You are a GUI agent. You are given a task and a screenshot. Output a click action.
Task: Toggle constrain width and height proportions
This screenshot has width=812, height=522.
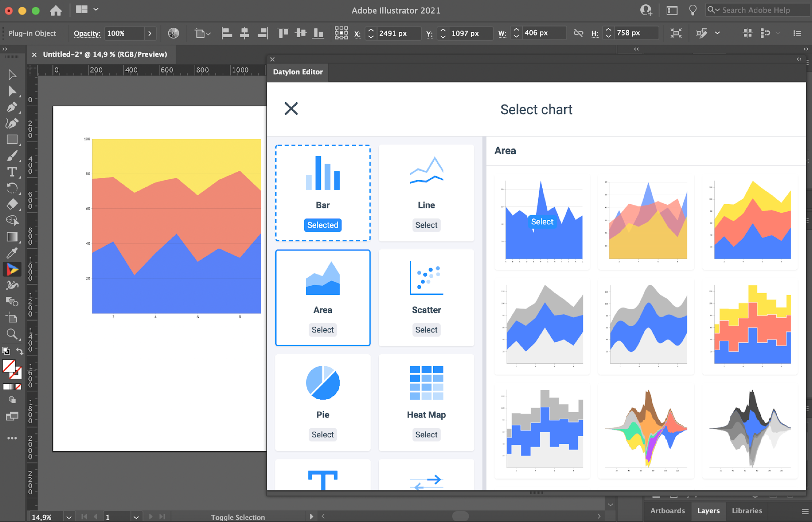[x=578, y=33]
